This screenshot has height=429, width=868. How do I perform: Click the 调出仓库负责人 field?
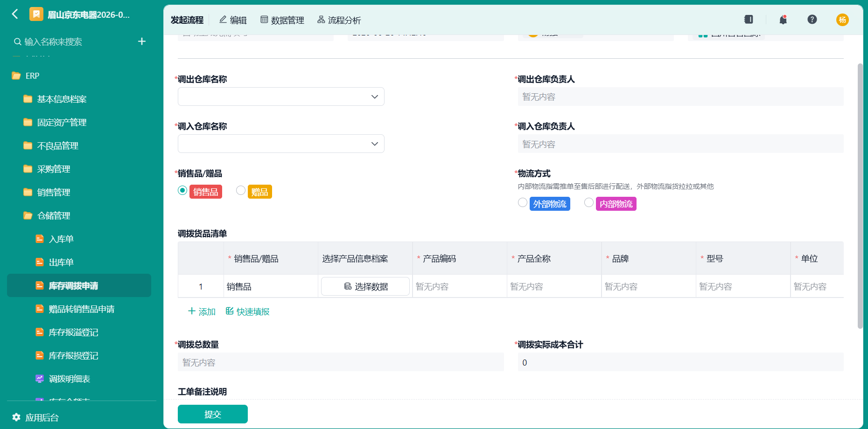pyautogui.click(x=680, y=97)
